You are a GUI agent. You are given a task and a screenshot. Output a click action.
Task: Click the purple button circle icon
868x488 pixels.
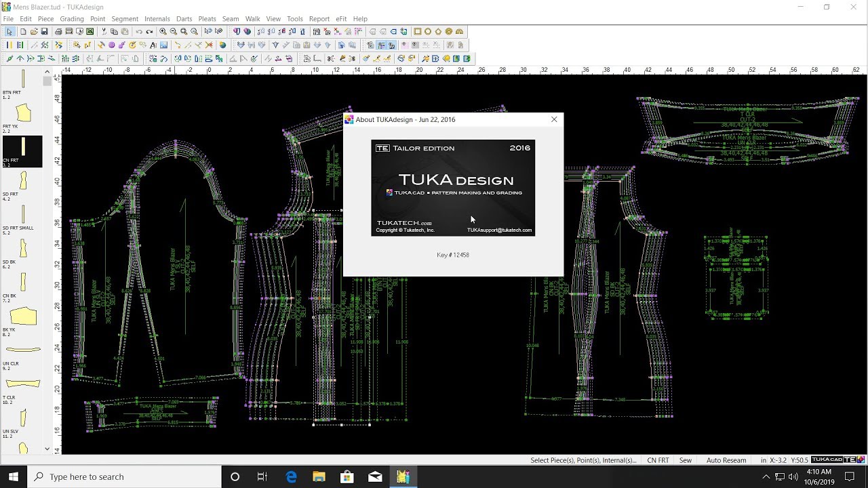(x=111, y=45)
